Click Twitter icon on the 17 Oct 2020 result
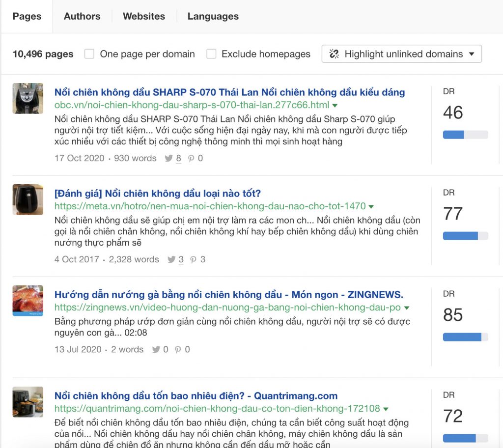Viewport: 503px width, 448px height. coord(168,159)
